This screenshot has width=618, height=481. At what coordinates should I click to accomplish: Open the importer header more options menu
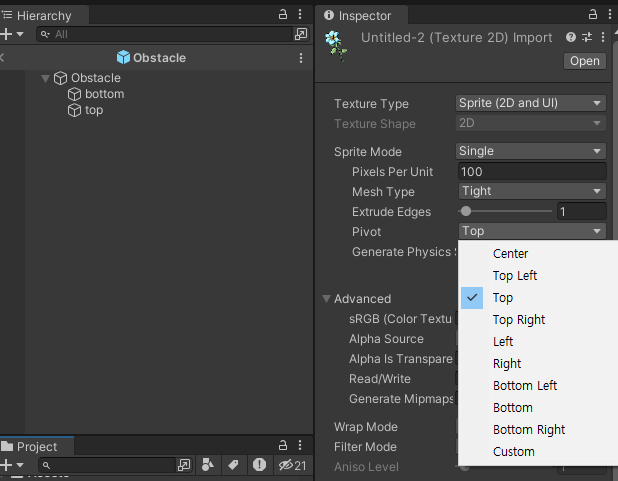pyautogui.click(x=603, y=37)
